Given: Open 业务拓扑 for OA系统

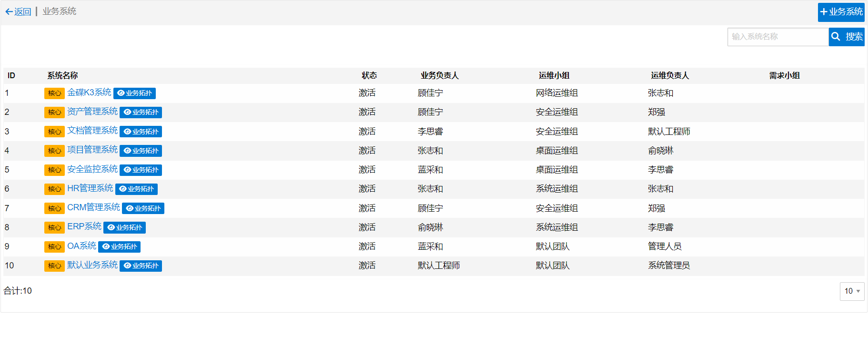Looking at the screenshot, I should [119, 246].
